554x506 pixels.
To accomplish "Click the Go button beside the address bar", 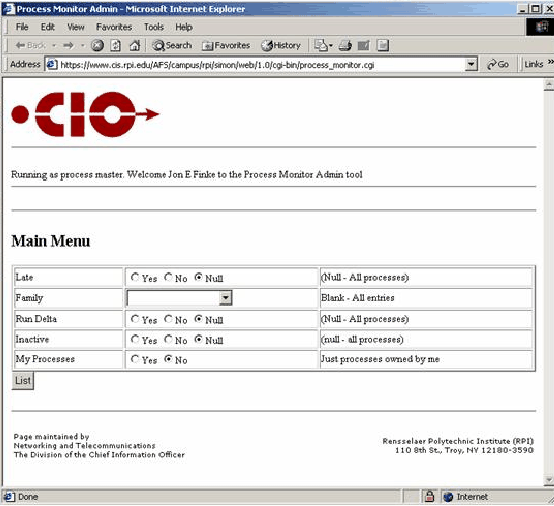I will pos(497,64).
